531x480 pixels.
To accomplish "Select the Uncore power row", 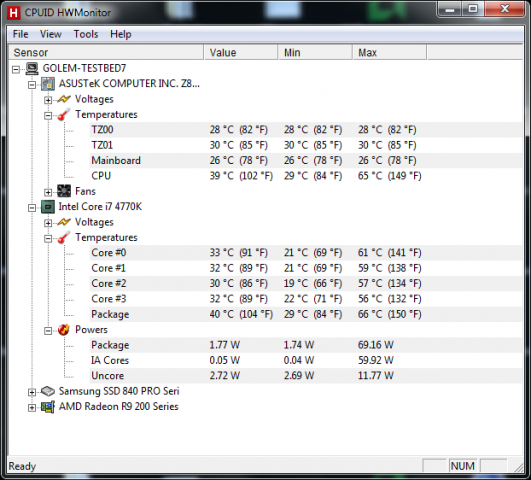I will (306, 376).
